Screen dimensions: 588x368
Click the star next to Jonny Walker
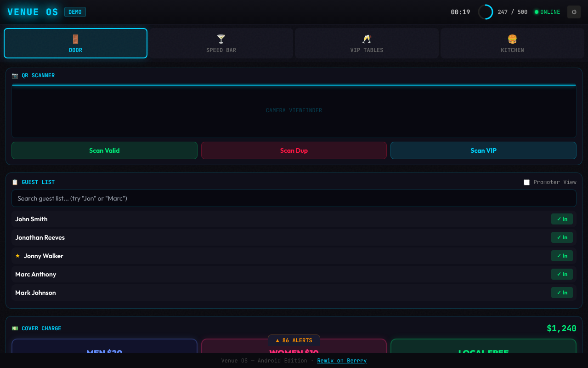click(x=18, y=256)
